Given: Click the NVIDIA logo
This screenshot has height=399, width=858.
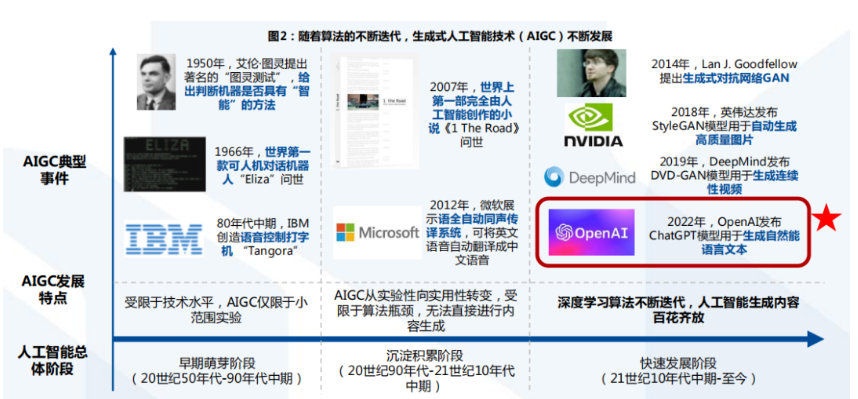Looking at the screenshot, I should pos(593,125).
